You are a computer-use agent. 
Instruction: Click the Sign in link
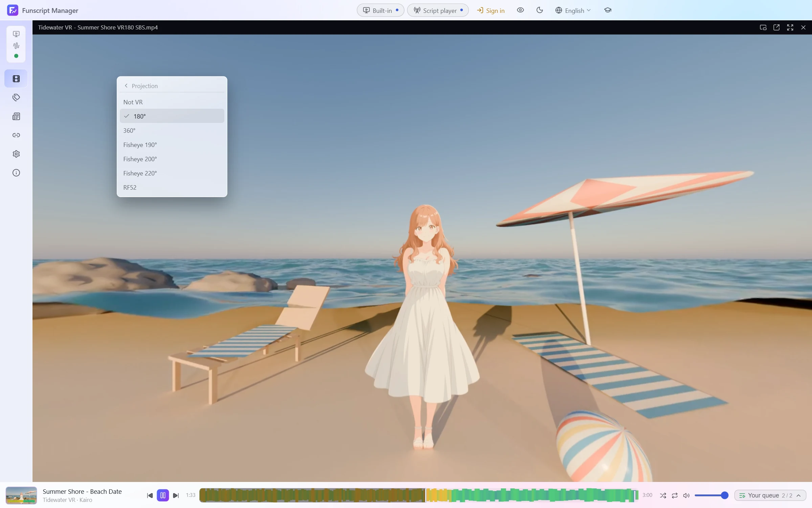coord(491,10)
